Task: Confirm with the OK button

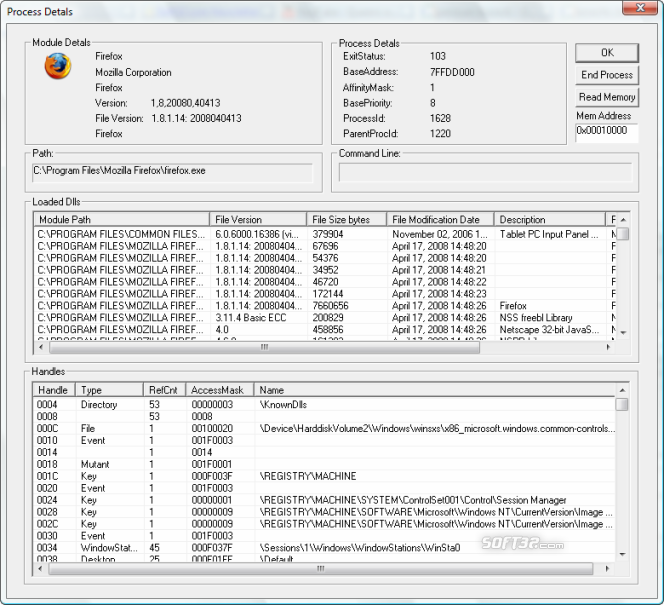Action: coord(607,52)
